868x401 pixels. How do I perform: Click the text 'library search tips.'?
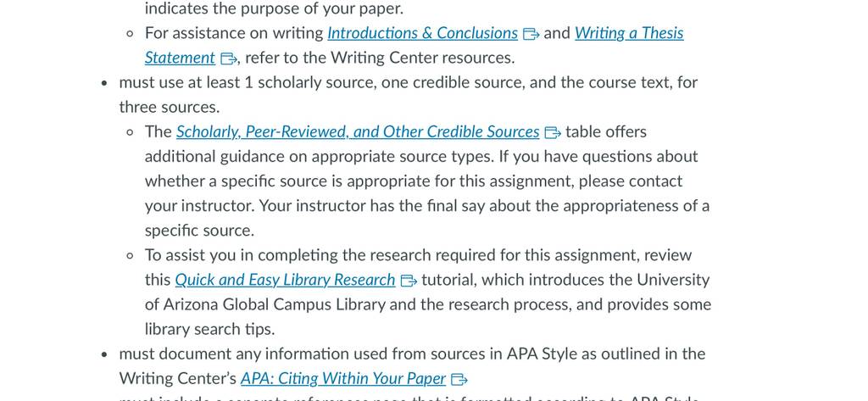pos(210,329)
